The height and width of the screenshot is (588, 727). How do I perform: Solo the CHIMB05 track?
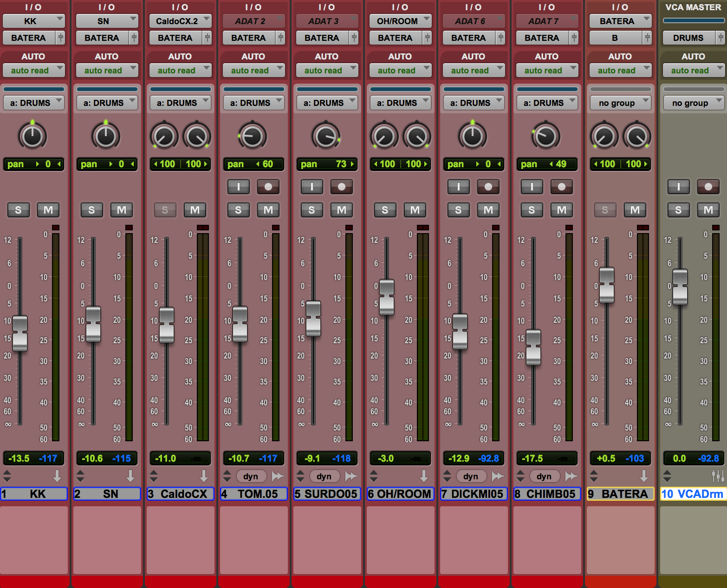532,210
